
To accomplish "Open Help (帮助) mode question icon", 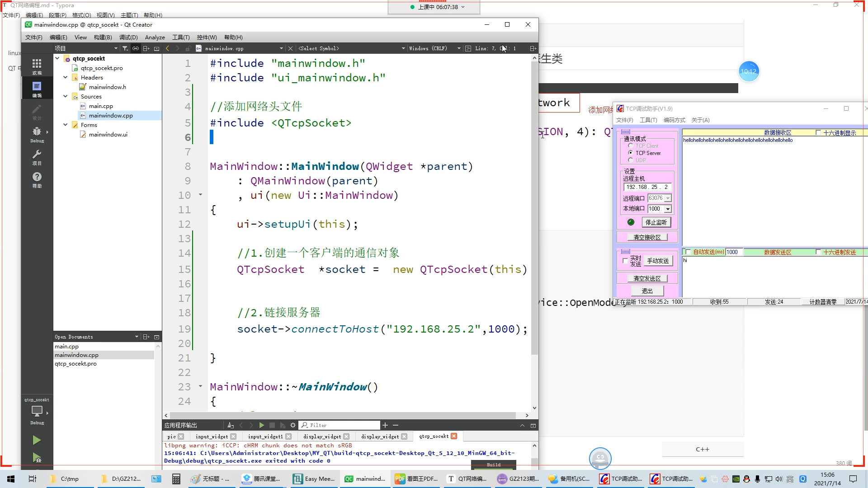I will [37, 179].
